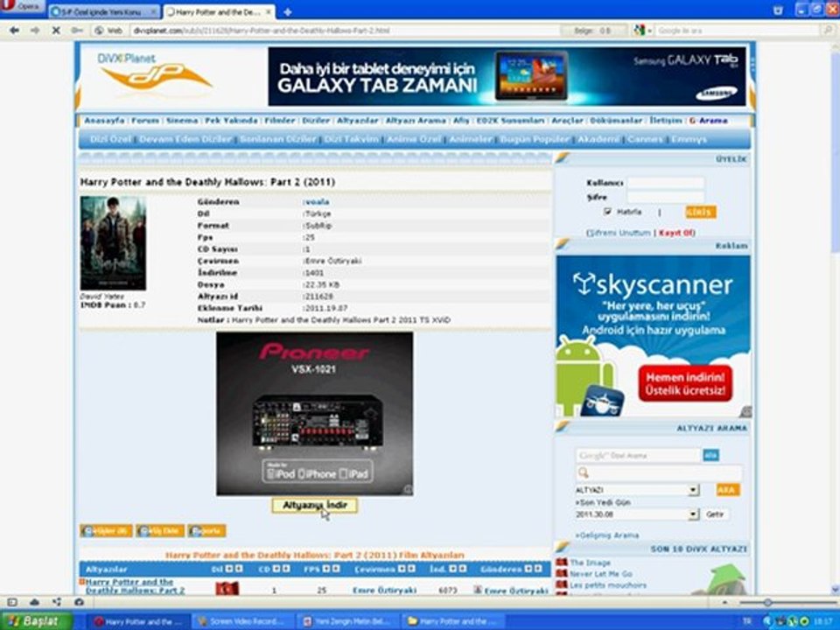Open the Harry Potter Deathly Hallows subtitle link
The height and width of the screenshot is (630, 840).
135,586
